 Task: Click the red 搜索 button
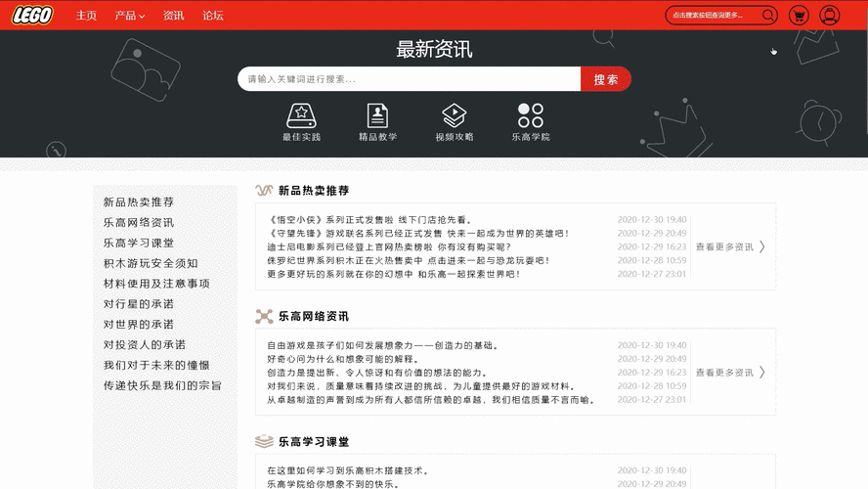click(606, 79)
